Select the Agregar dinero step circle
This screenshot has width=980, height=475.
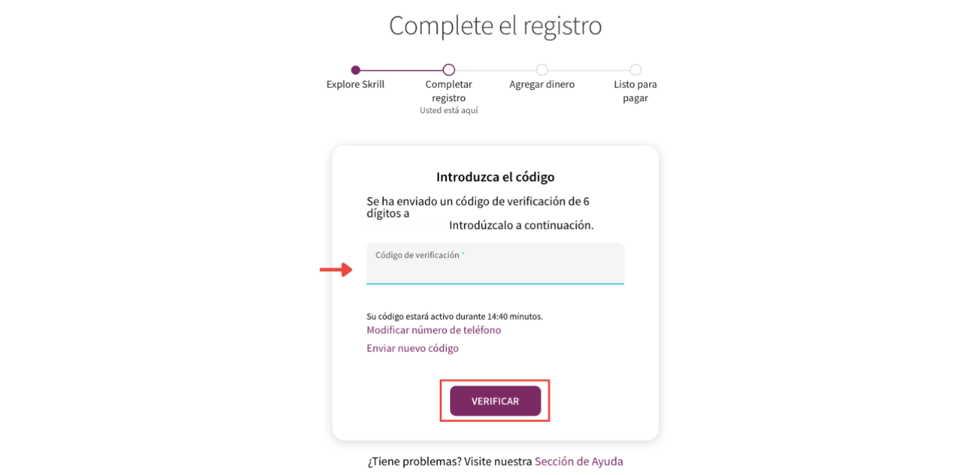[x=542, y=70]
